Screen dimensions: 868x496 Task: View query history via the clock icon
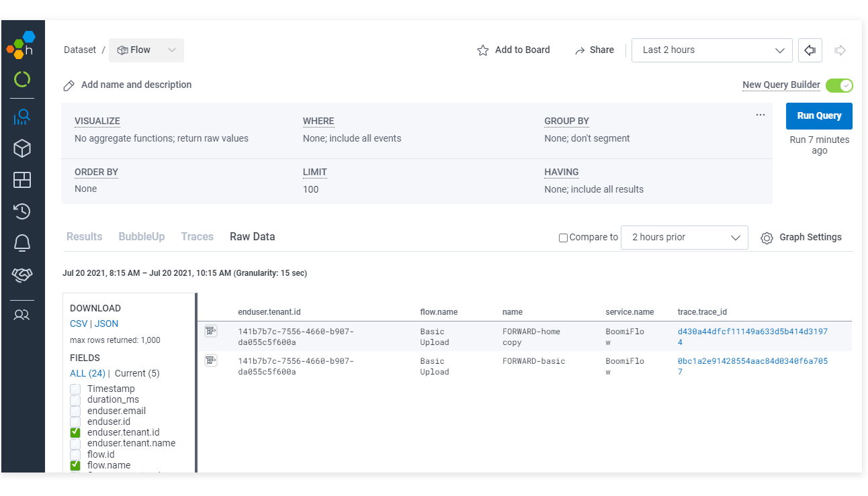(22, 211)
